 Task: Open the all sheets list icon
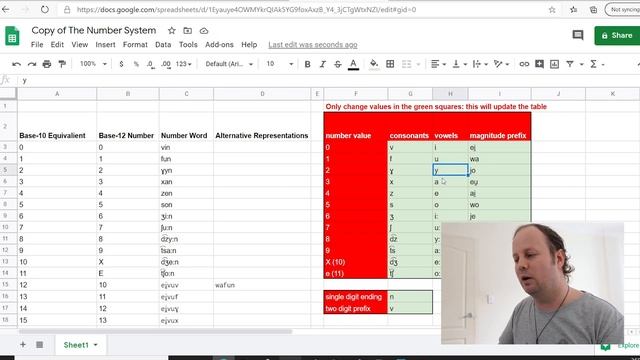(x=40, y=345)
